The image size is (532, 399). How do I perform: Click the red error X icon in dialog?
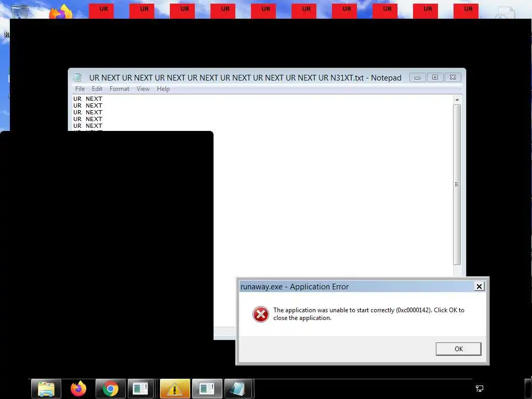pos(261,314)
